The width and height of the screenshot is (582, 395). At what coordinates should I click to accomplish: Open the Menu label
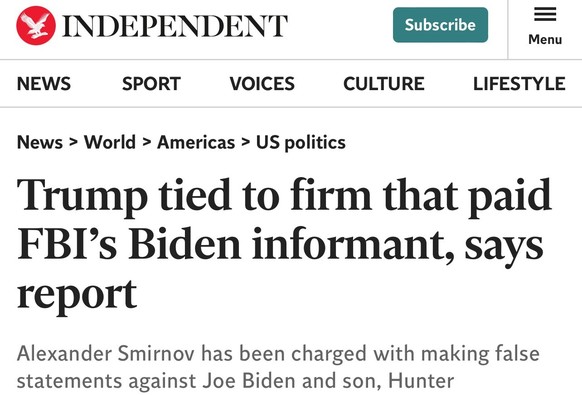(545, 39)
